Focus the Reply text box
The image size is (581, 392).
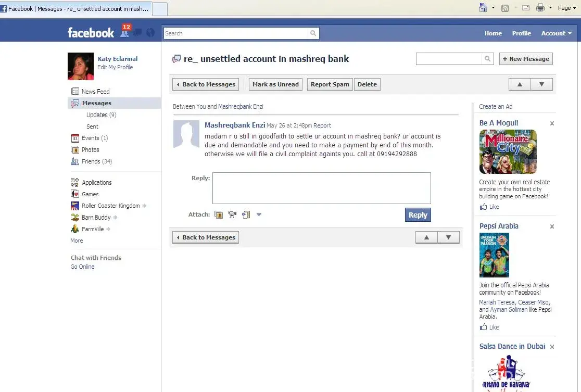pos(322,188)
